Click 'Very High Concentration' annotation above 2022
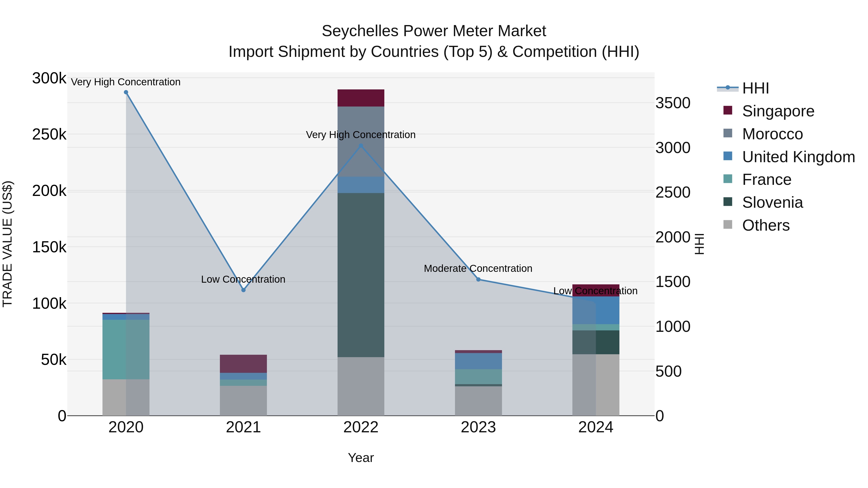The width and height of the screenshot is (868, 488). (x=361, y=135)
